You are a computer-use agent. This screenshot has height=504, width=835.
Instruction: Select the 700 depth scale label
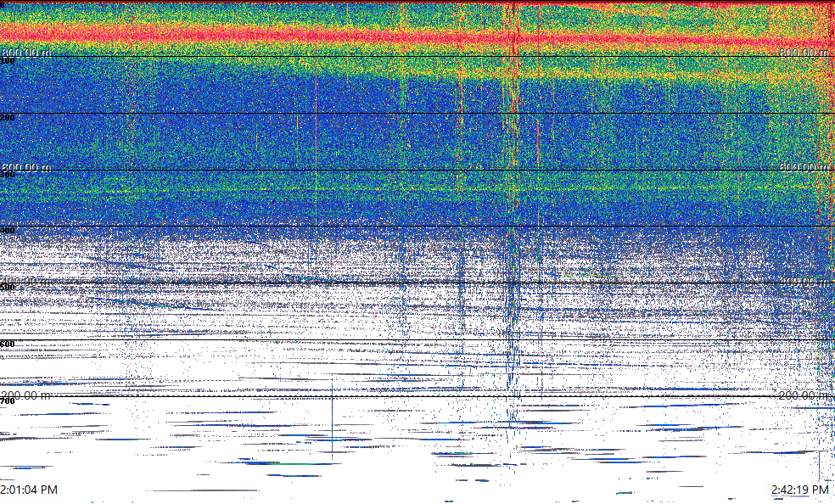pos(8,400)
